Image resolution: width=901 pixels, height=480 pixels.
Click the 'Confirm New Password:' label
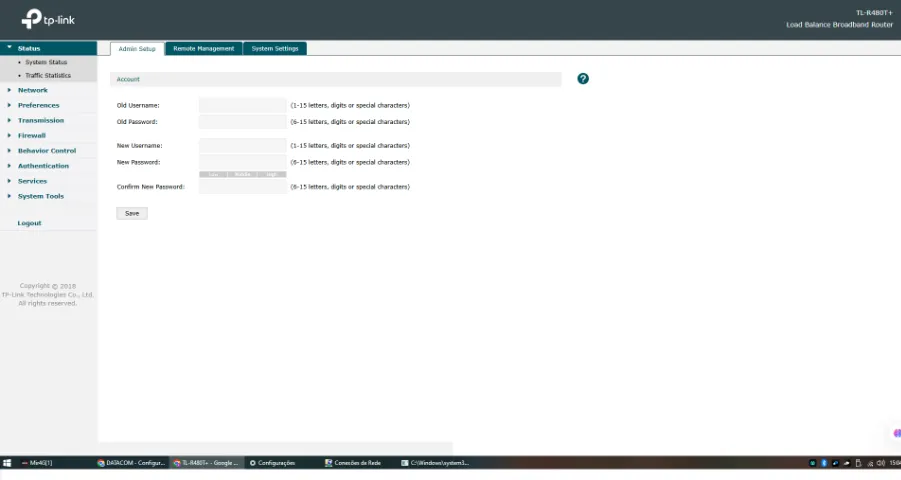point(151,187)
